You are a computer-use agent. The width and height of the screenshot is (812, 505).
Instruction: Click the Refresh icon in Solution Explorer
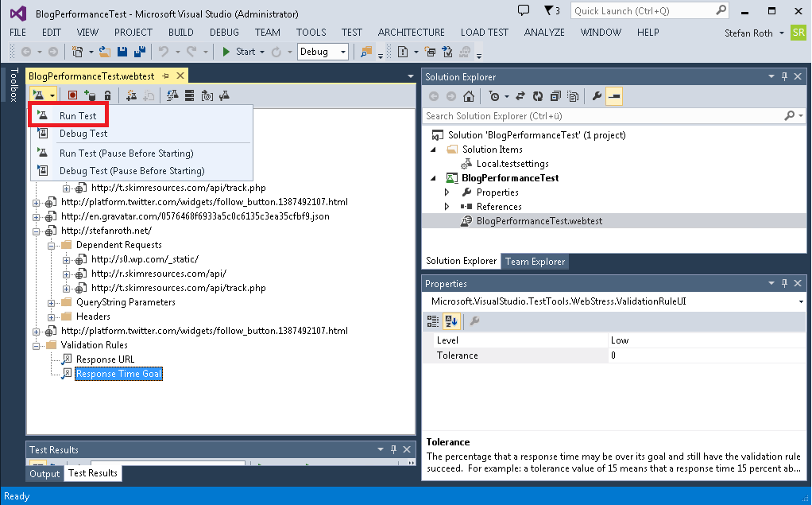tap(538, 96)
